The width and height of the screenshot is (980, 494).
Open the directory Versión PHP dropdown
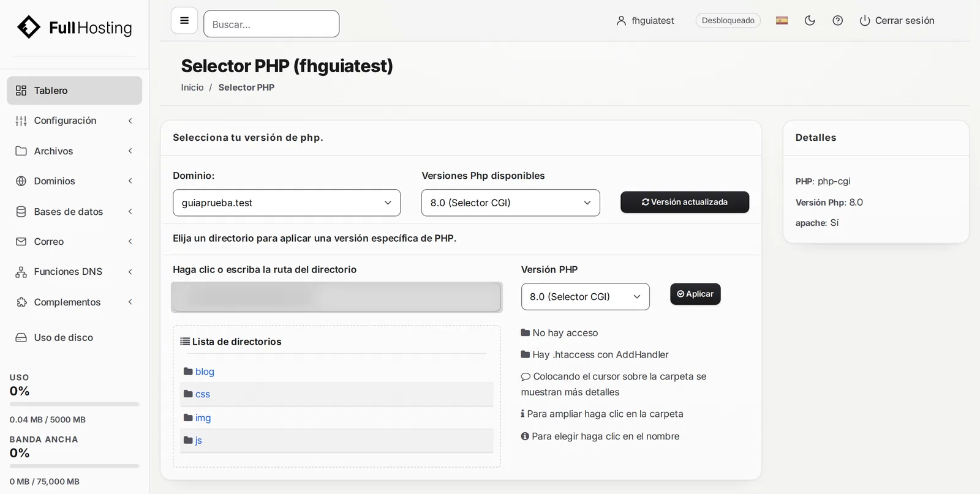585,296
